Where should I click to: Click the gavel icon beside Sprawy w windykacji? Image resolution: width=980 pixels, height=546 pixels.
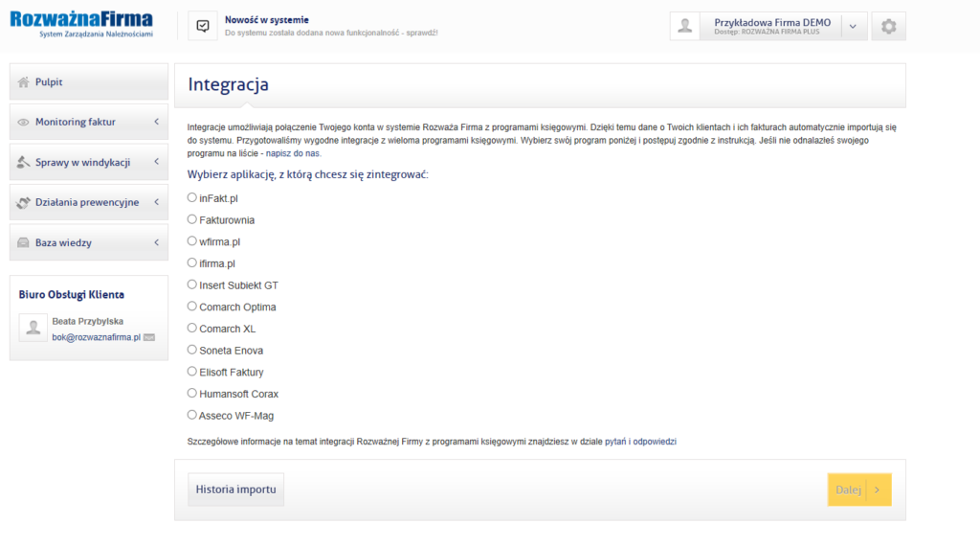coord(23,162)
